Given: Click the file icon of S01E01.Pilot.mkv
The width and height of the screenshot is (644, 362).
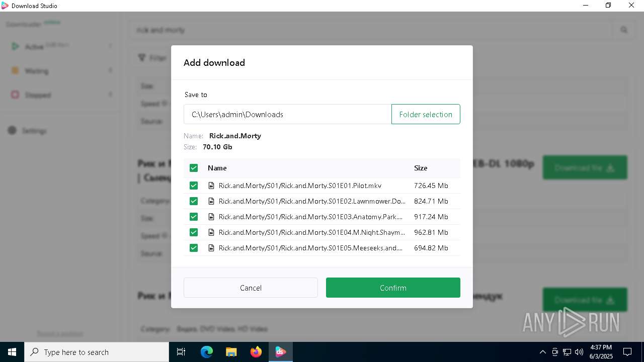Looking at the screenshot, I should click(x=211, y=186).
